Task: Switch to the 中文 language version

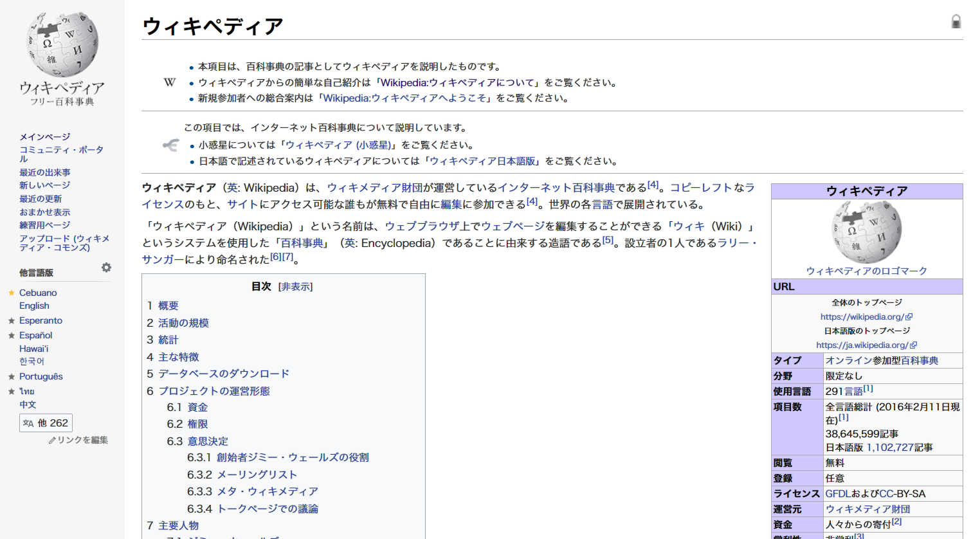Action: [28, 405]
